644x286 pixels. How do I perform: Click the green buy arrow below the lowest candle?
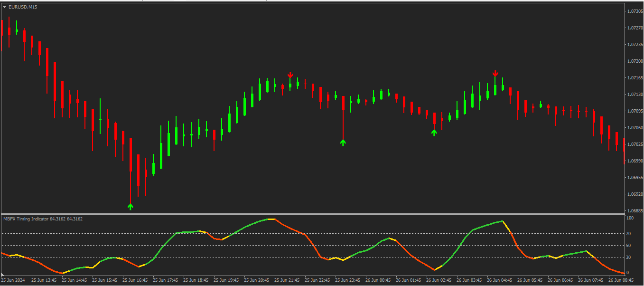tap(131, 206)
